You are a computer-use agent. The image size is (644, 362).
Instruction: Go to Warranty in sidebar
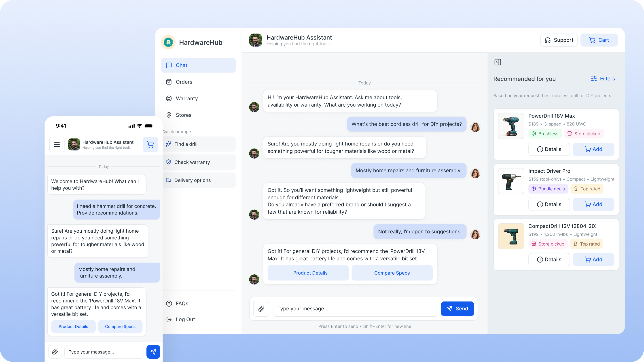coord(186,98)
